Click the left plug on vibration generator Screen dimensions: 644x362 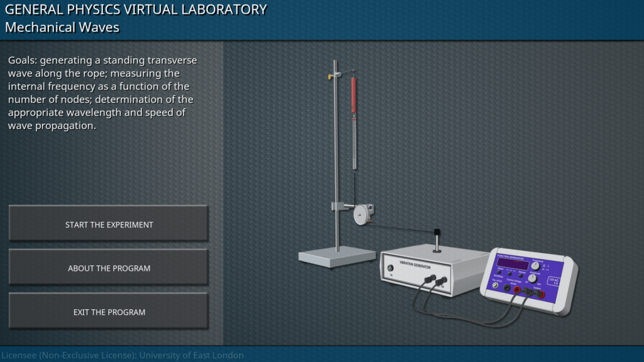pos(430,277)
